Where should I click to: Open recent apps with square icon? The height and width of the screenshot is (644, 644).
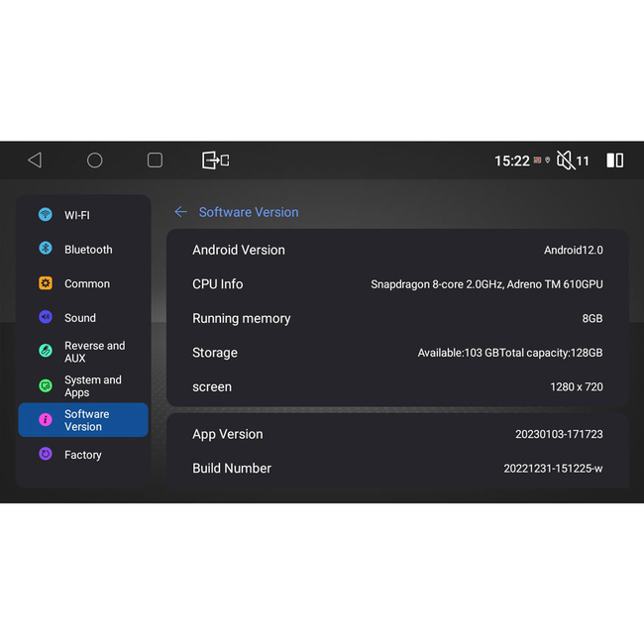tap(155, 161)
